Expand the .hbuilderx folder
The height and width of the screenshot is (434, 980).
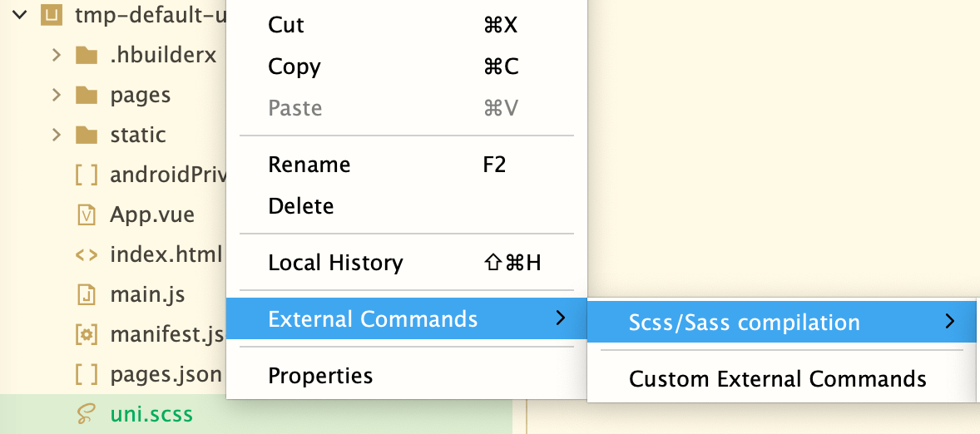56,55
